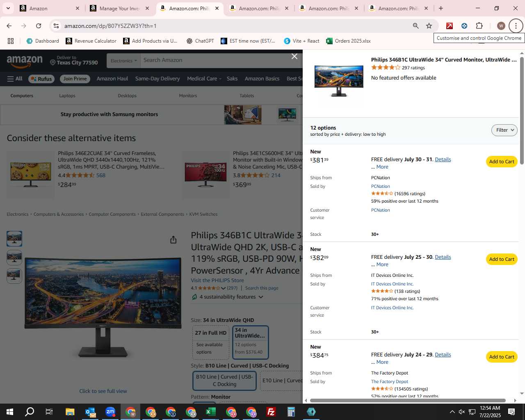Open Calculator from the taskbar
This screenshot has width=525, height=420.
291,412
